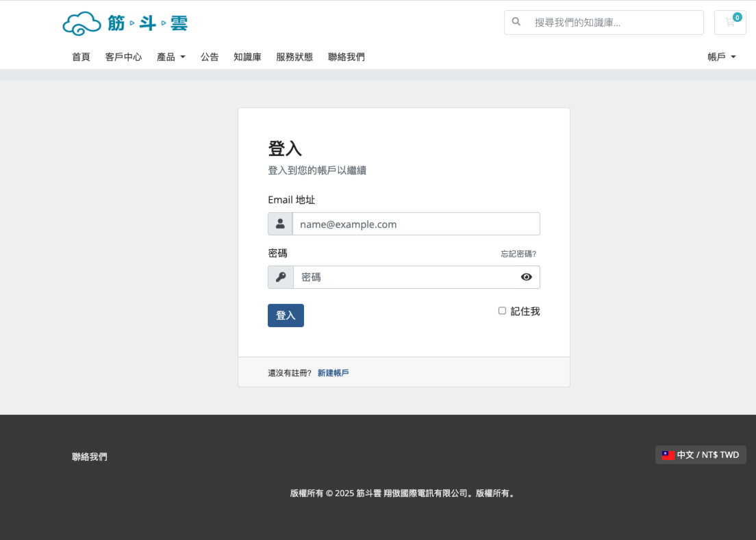Click the user icon beside Email field

[280, 224]
